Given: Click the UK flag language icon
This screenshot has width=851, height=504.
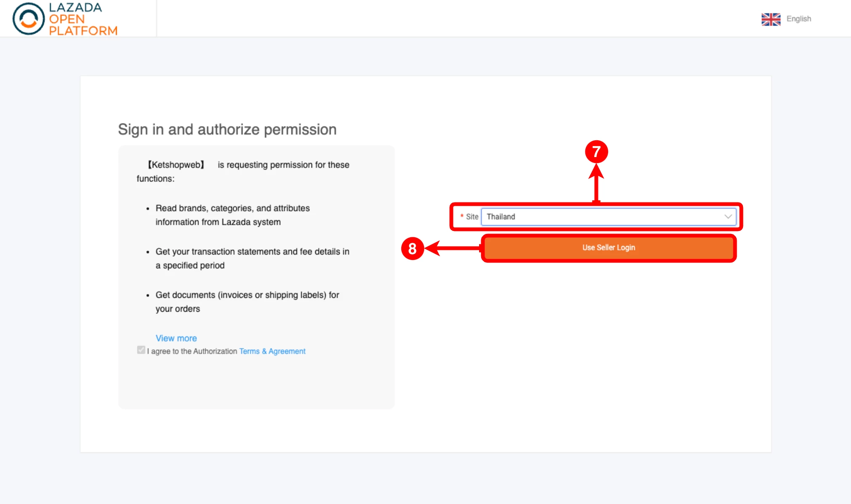Looking at the screenshot, I should click(771, 19).
